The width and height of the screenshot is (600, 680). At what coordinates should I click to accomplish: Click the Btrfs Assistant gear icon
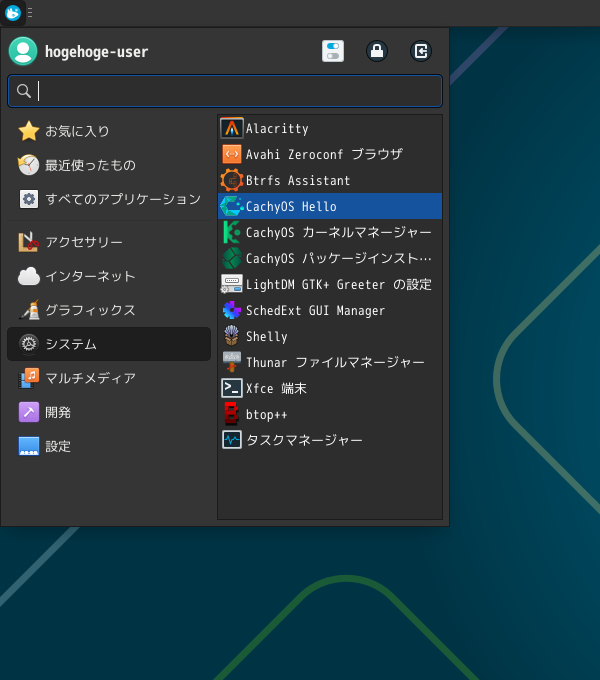(x=232, y=180)
